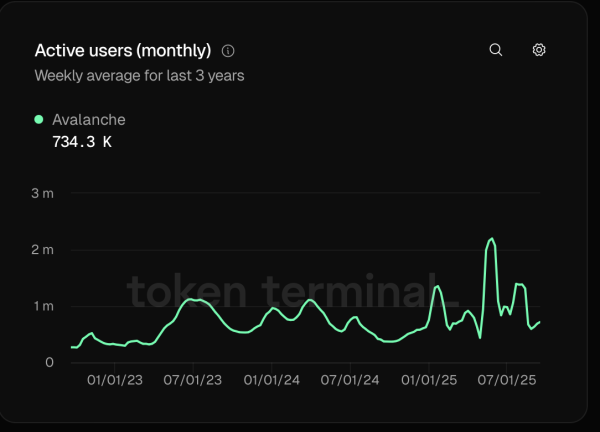The image size is (600, 432).
Task: Click the 3 m y-axis label
Action: click(x=43, y=193)
